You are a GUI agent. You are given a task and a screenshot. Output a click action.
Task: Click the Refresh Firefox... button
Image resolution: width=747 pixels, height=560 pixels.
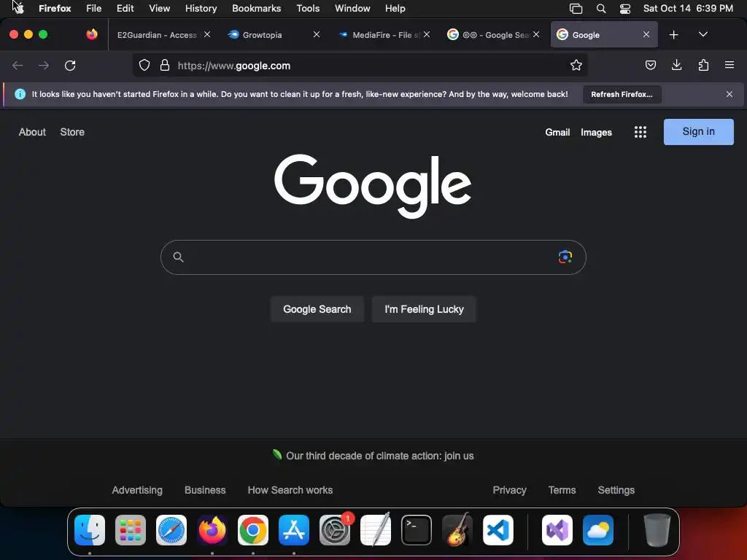622,94
